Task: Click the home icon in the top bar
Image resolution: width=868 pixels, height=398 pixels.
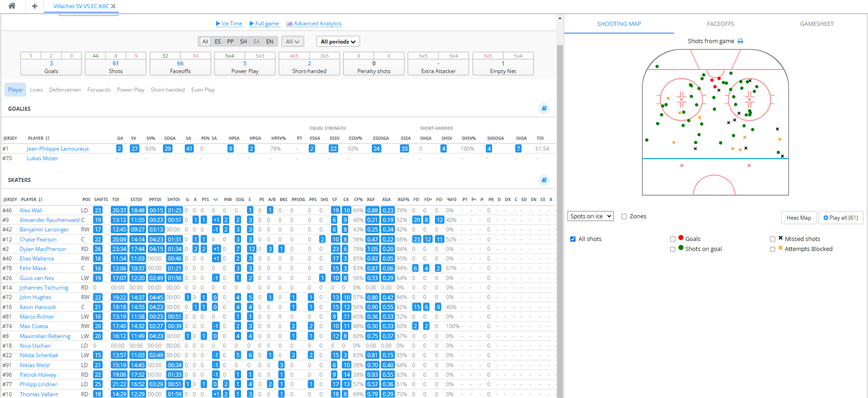Action: (12, 6)
